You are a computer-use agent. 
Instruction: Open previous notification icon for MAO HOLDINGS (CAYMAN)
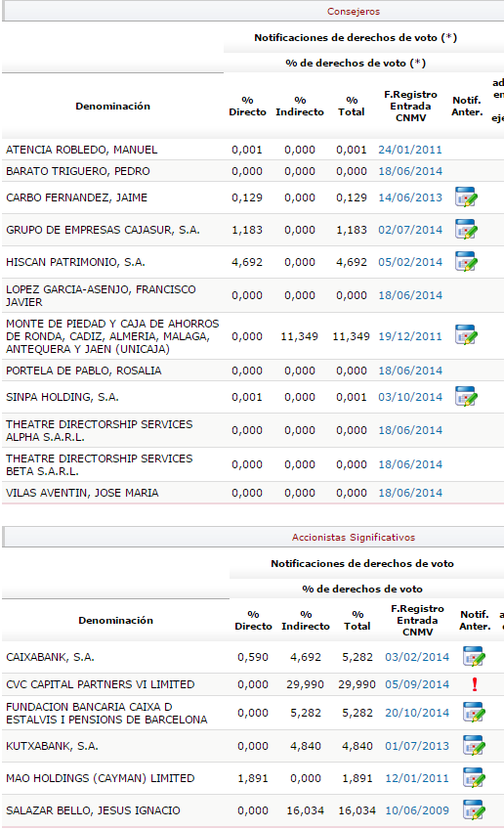pyautogui.click(x=474, y=777)
